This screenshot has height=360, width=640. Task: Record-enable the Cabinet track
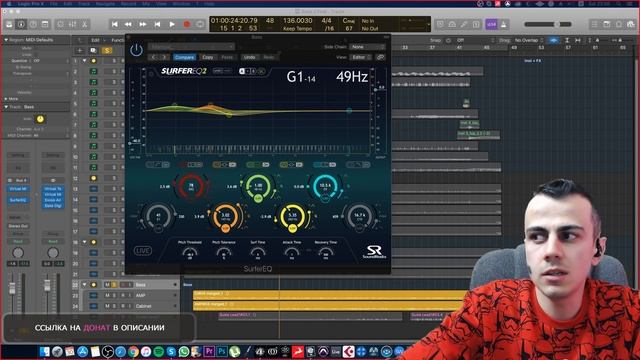click(x=123, y=306)
